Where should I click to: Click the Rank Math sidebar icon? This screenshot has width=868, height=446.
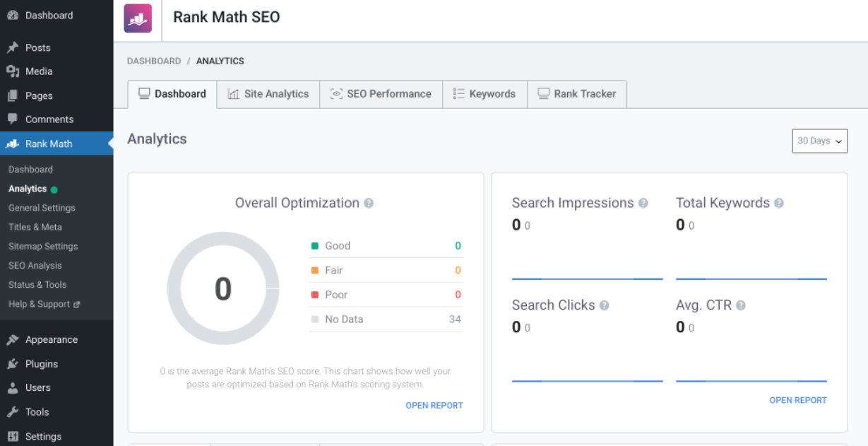13,143
